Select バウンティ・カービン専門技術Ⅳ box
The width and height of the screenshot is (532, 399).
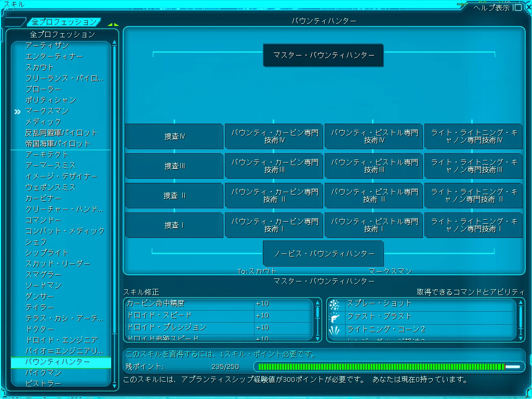point(274,137)
